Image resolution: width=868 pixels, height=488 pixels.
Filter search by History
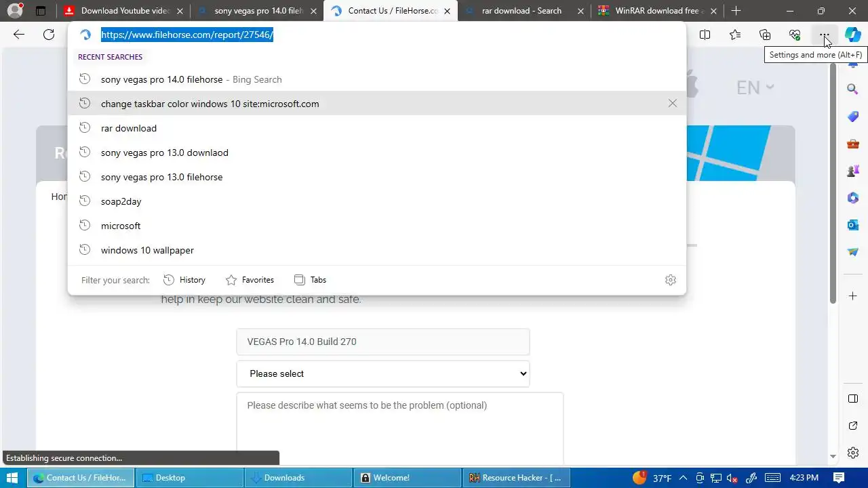[x=184, y=280]
